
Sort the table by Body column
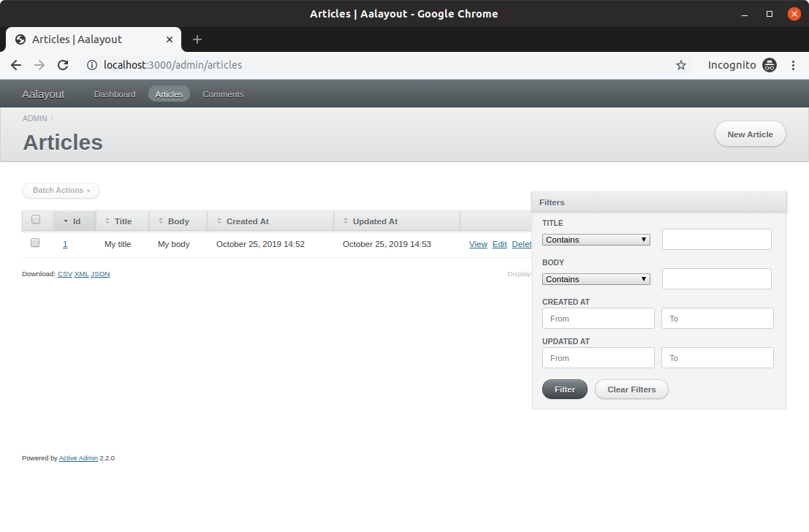pyautogui.click(x=178, y=221)
